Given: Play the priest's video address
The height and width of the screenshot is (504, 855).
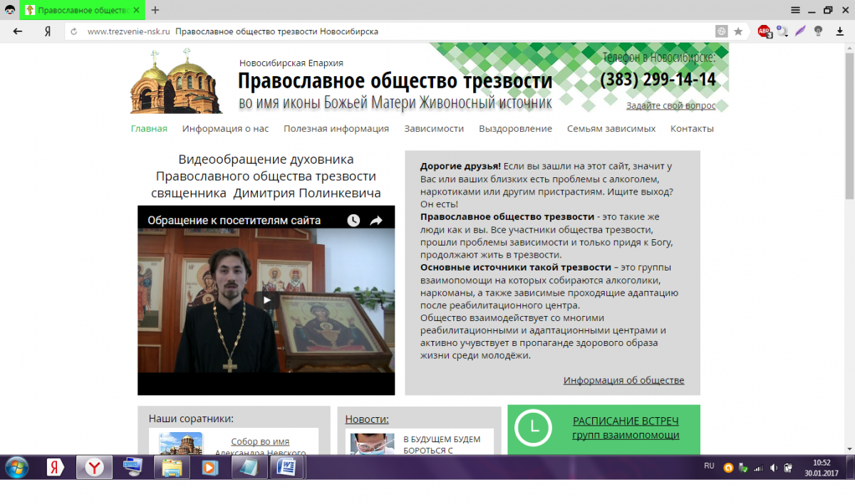Looking at the screenshot, I should click(x=266, y=300).
